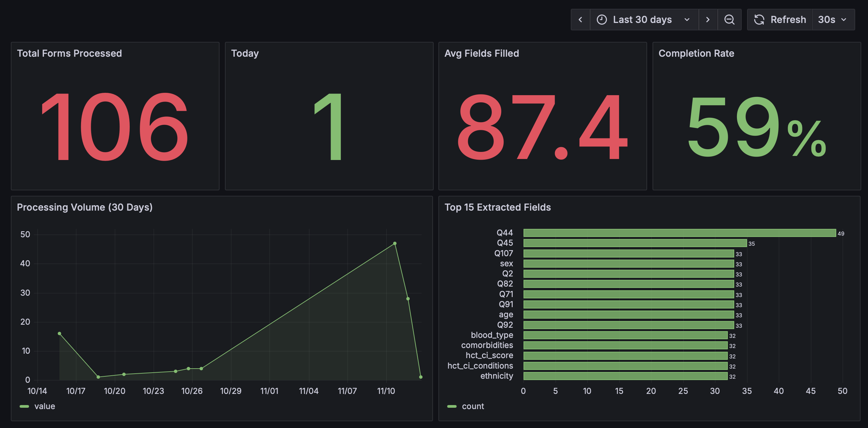Hide the count series via its legend entry
Screen dimensions: 868x428
click(x=473, y=406)
